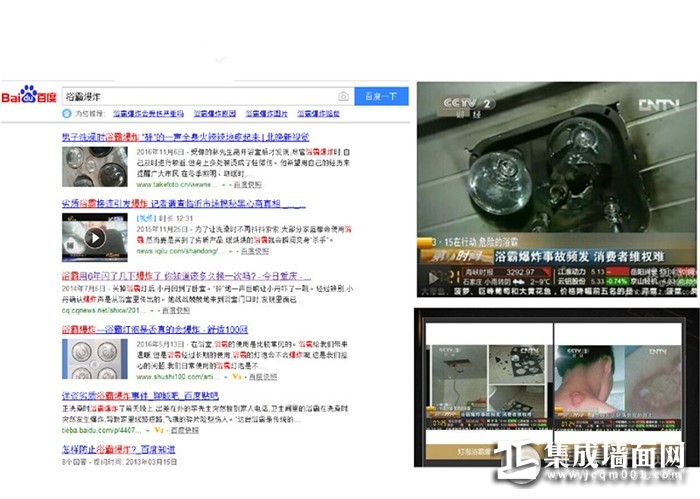
Task: Click the cq.cqnews.net URL
Action: pos(104,310)
